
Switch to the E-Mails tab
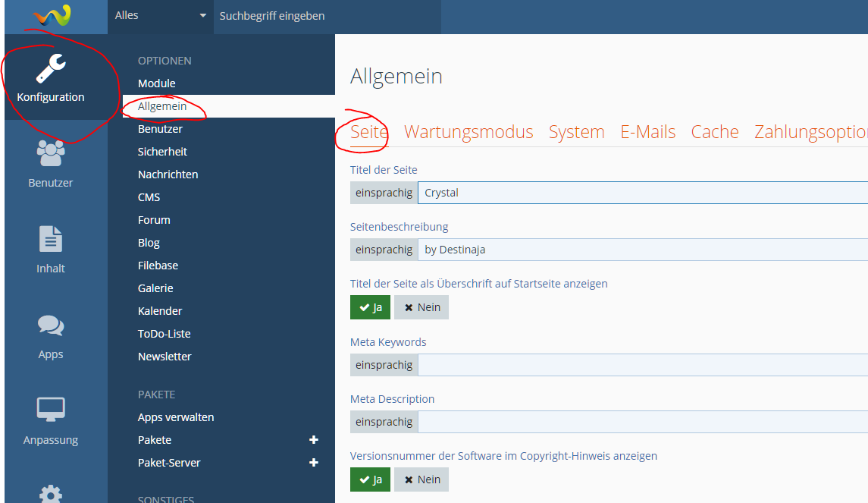click(x=647, y=132)
